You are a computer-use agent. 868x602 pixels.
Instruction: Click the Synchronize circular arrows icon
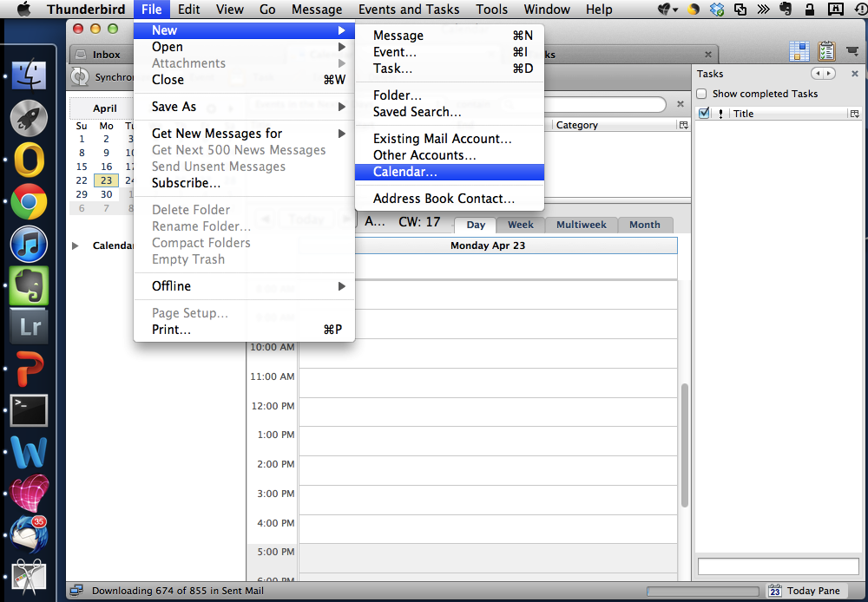click(x=80, y=77)
